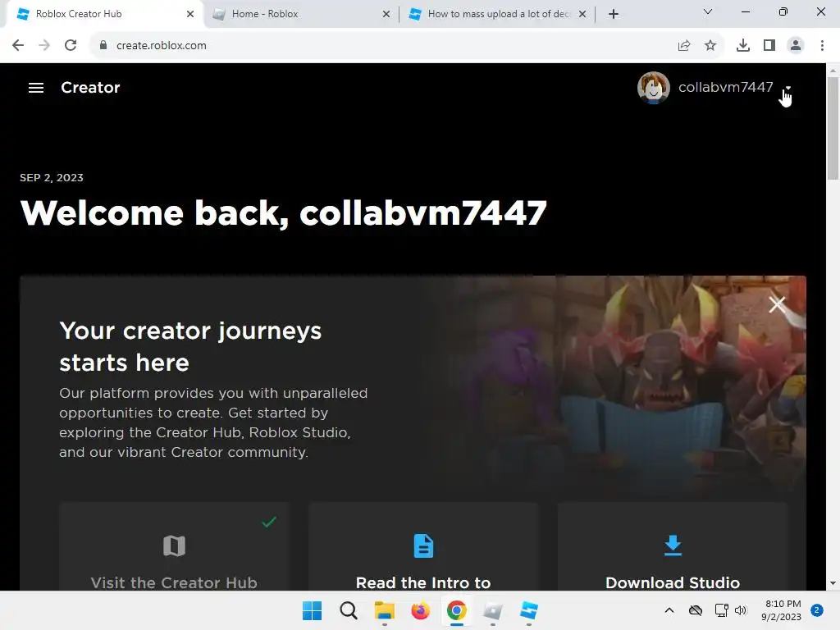Click the map icon on Creator Hub card
This screenshot has width=840, height=630.
(x=174, y=546)
